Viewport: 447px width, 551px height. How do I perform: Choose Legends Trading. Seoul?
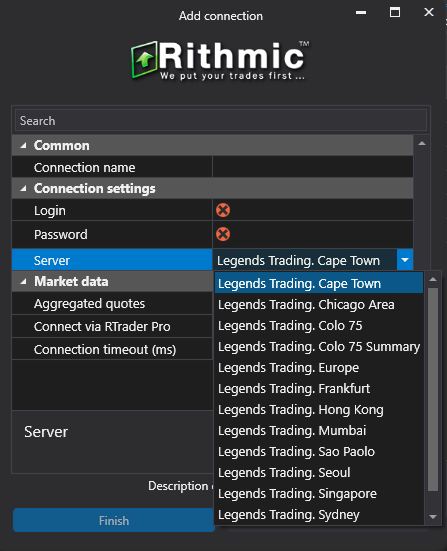tap(319, 473)
